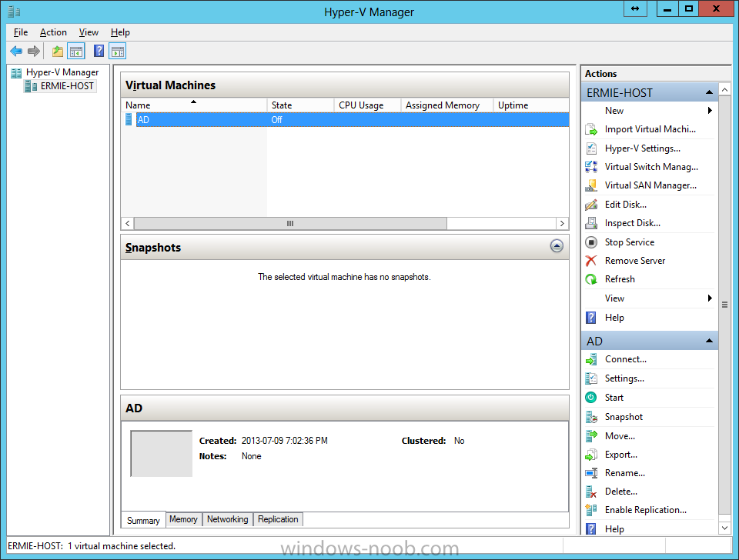Image resolution: width=739 pixels, height=560 pixels.
Task: Click the window resize arrows title button
Action: pyautogui.click(x=635, y=8)
